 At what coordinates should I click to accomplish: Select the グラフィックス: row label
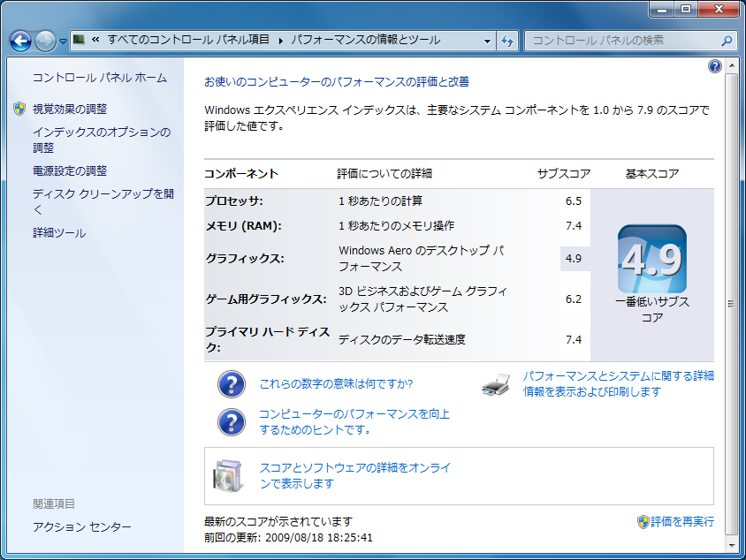coord(245,259)
